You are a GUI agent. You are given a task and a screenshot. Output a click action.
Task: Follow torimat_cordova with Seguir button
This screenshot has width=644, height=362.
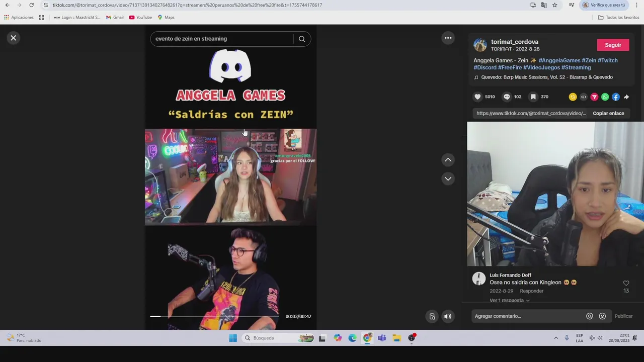click(x=613, y=45)
